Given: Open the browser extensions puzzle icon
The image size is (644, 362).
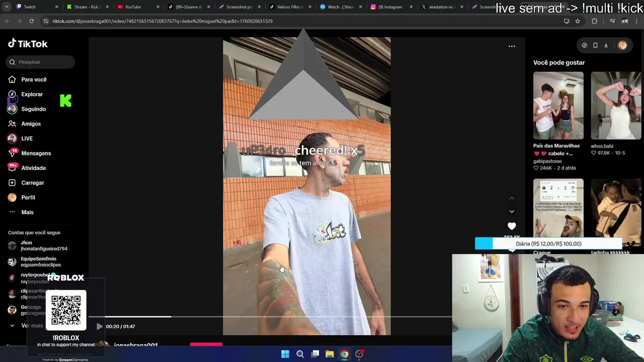Looking at the screenshot, I should (x=595, y=21).
